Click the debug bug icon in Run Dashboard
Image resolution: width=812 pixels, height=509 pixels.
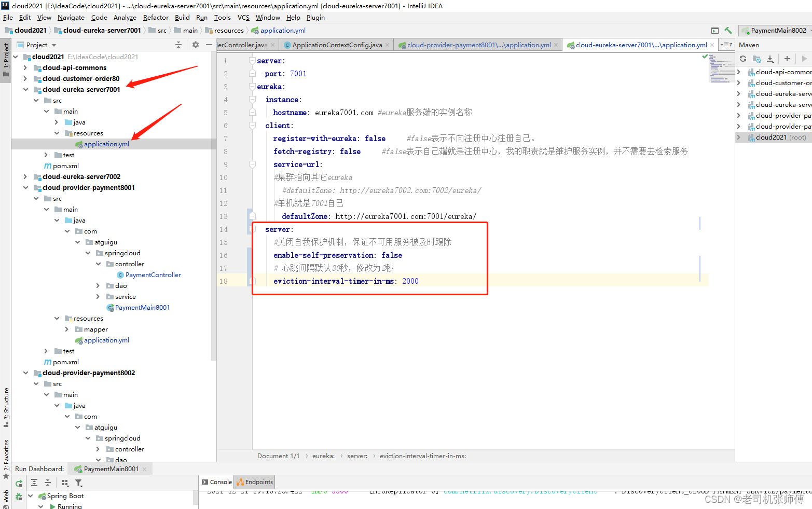pyautogui.click(x=19, y=497)
